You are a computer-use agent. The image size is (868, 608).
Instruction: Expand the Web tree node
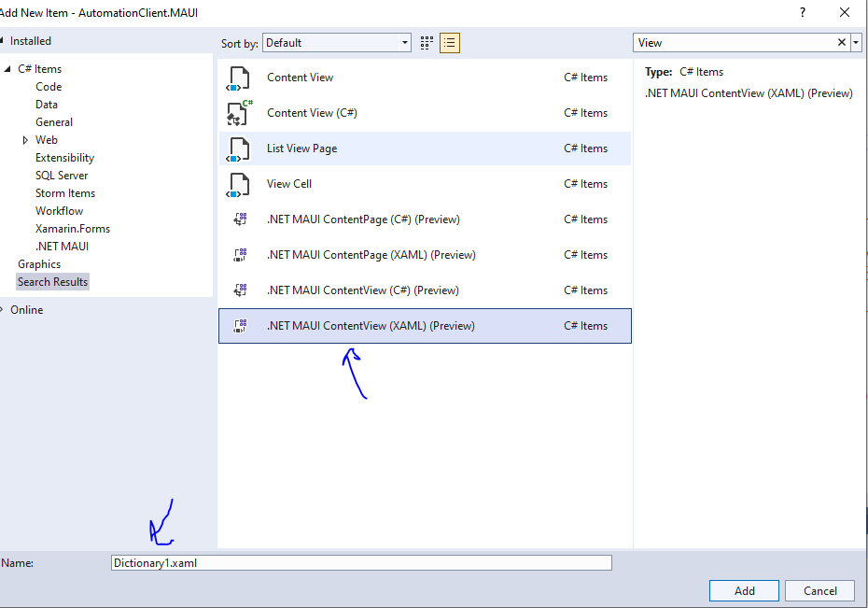[25, 140]
